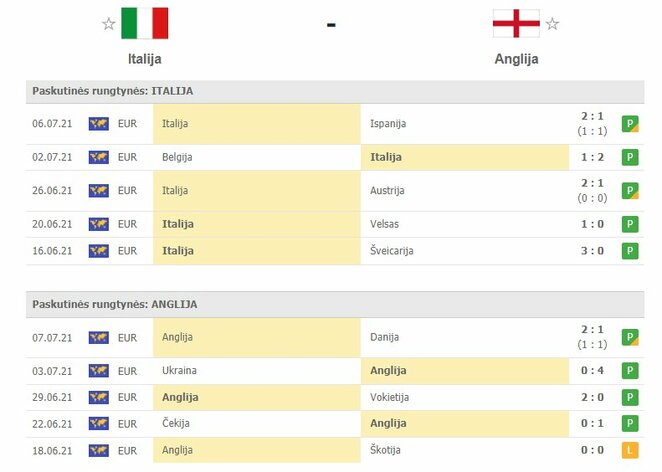Click the EUR map icon on 03.07.21 row

98,371
